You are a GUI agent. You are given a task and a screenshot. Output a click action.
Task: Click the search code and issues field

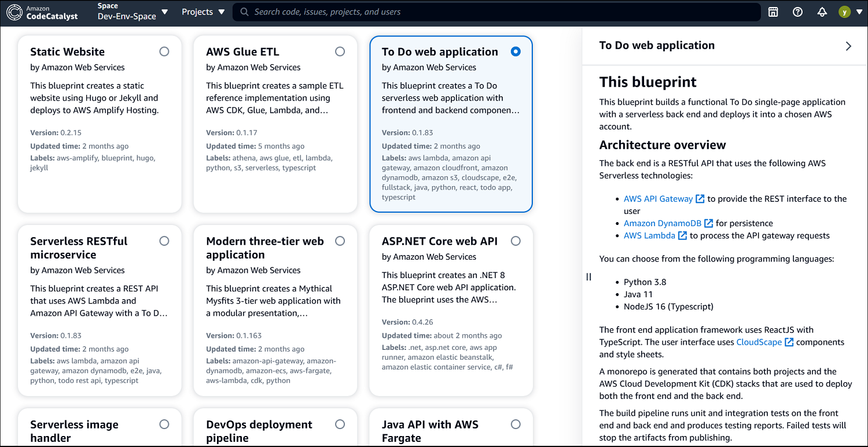tap(496, 12)
